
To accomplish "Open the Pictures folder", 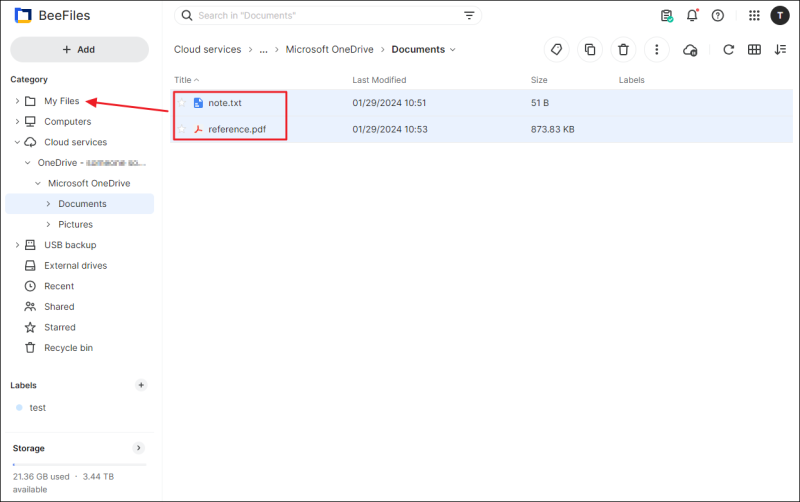I will tap(76, 224).
